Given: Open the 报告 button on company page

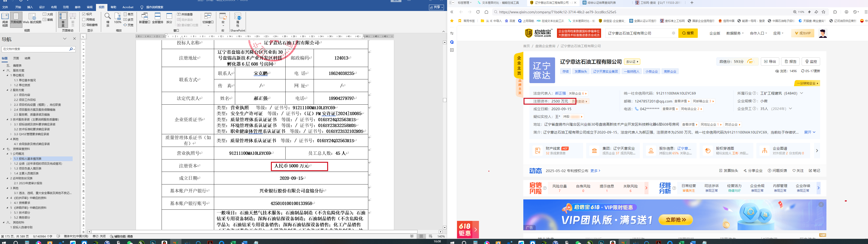Looking at the screenshot, I should point(790,62).
